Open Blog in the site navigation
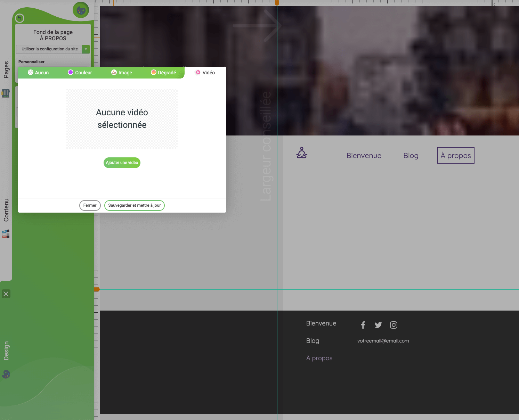Viewport: 519px width, 420px height. [411, 156]
